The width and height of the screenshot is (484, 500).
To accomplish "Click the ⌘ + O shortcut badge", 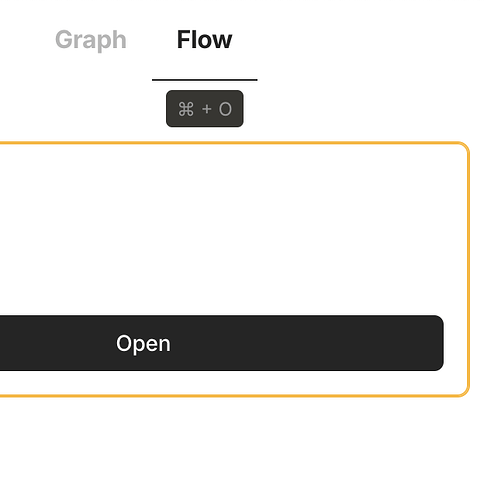I will pos(205,109).
